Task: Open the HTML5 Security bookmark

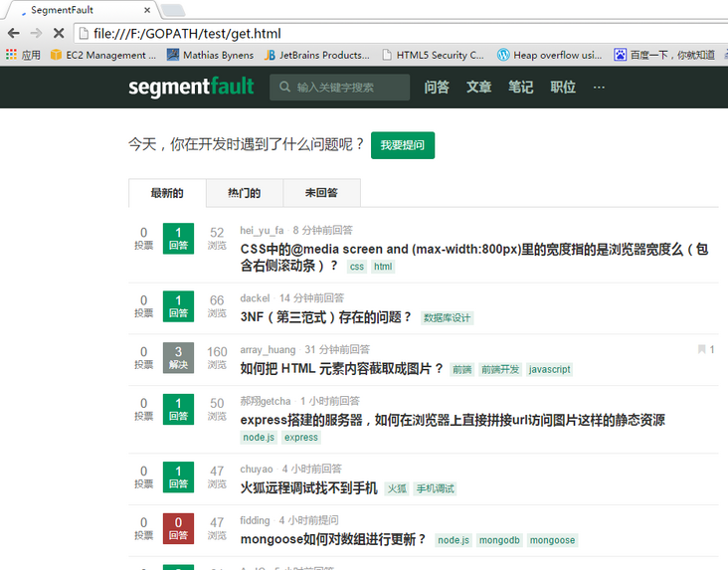Action: [433, 55]
